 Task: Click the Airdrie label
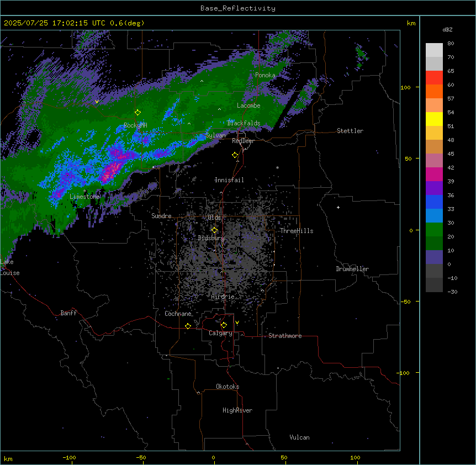[223, 297]
